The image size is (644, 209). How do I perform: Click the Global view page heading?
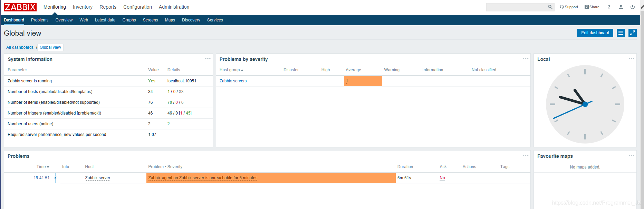[22, 33]
